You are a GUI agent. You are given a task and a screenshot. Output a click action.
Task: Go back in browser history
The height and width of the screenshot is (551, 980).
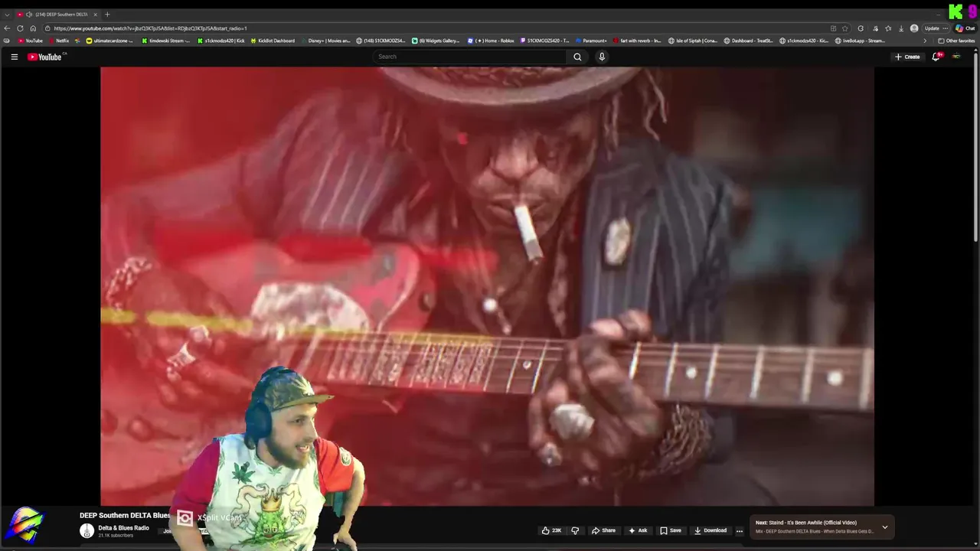(7, 28)
